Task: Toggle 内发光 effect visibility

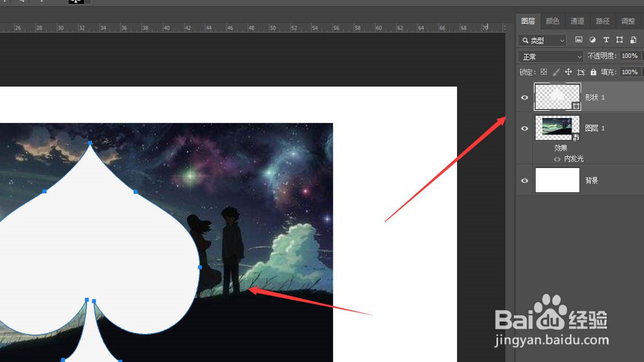Action: 557,159
